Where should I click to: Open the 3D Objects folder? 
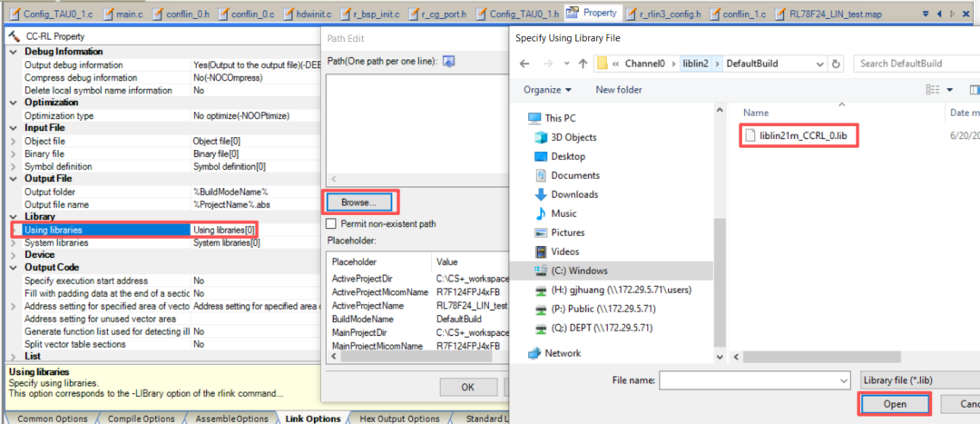(573, 137)
